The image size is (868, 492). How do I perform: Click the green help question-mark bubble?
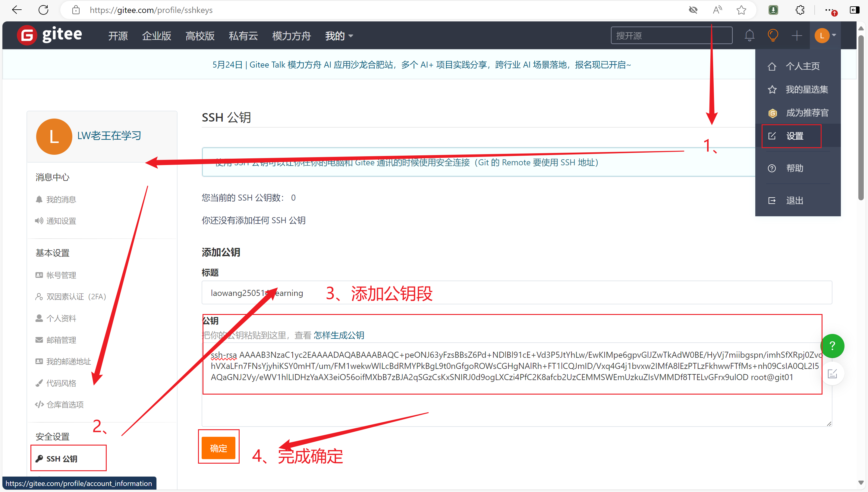pos(832,346)
